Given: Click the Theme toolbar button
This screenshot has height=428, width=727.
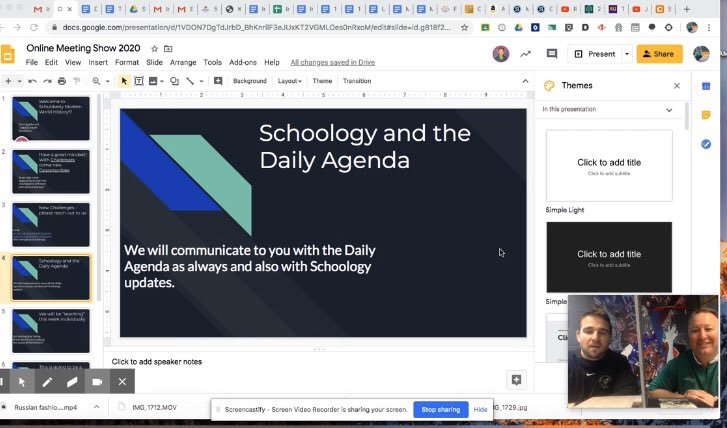Looking at the screenshot, I should pos(322,81).
